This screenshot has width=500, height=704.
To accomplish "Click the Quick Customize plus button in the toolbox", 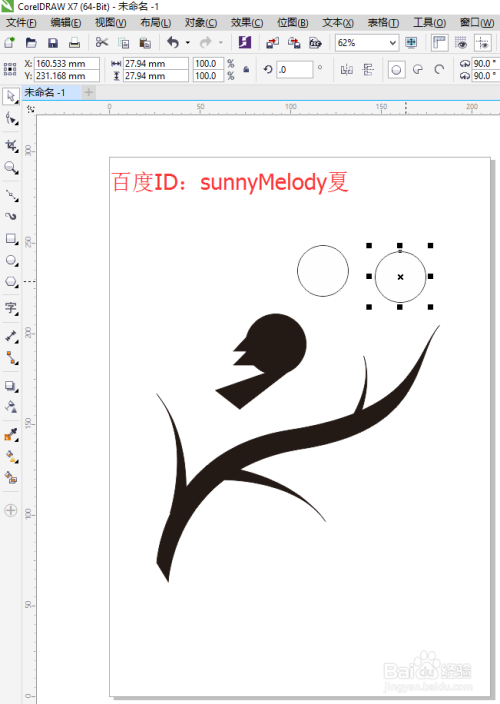I will (x=11, y=510).
